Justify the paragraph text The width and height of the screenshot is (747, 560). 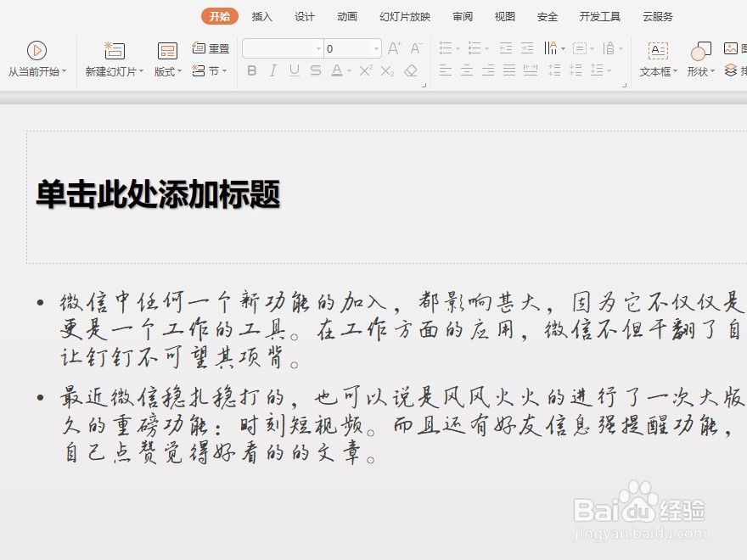[x=509, y=71]
